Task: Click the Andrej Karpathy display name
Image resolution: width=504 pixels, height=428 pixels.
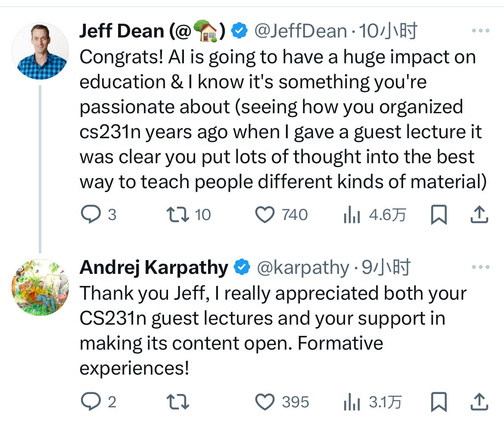Action: 154,267
